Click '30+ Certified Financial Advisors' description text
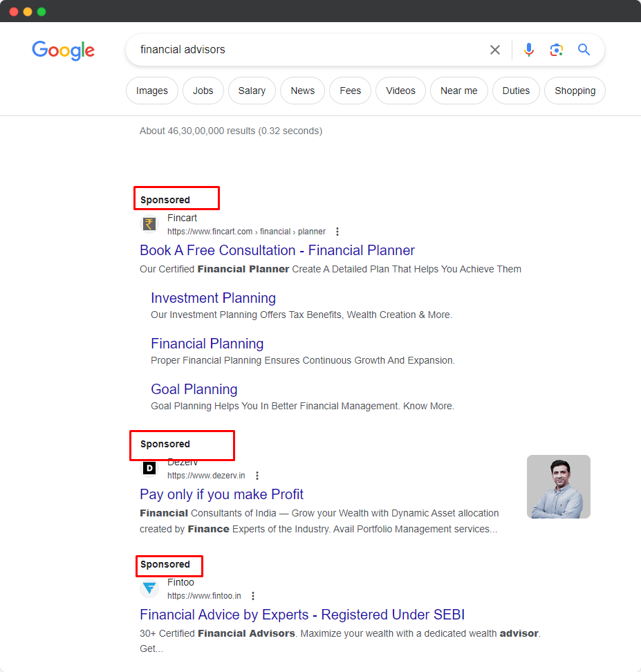This screenshot has width=641, height=672. click(x=340, y=641)
